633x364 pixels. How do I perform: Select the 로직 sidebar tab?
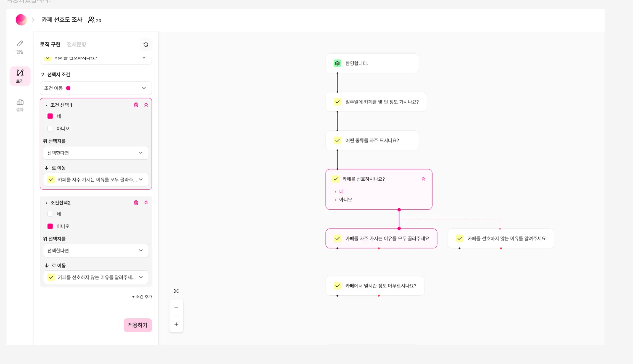click(20, 76)
